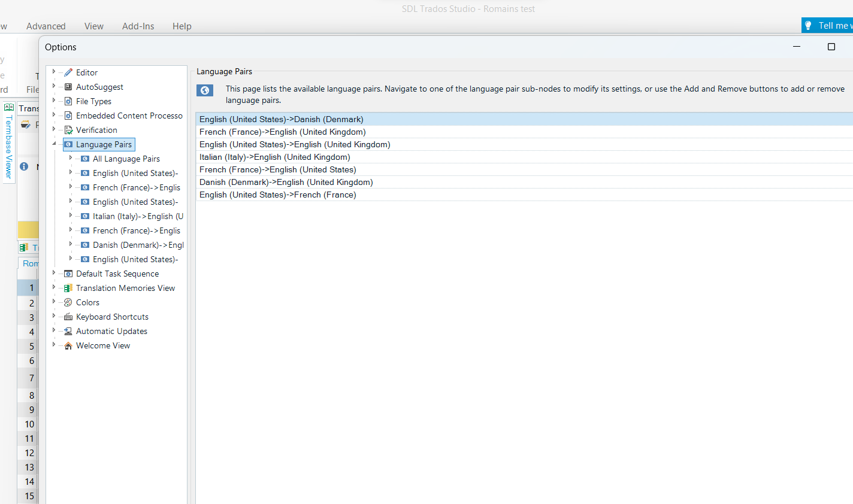Expand the Default Task Sequence node
Screen dimensions: 853x504
(x=54, y=273)
